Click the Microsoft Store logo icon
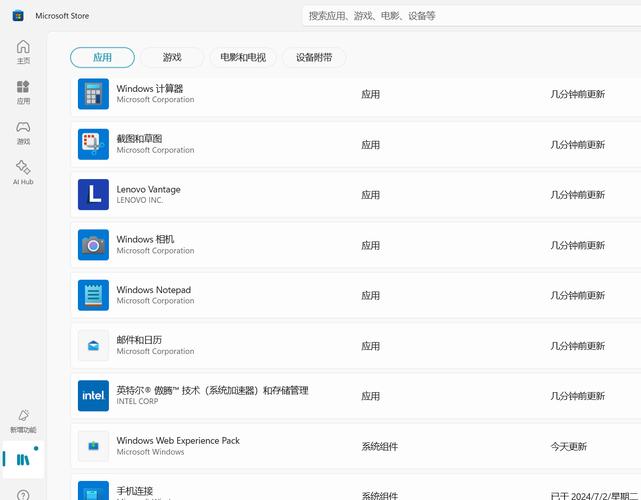The image size is (641, 500). [18, 16]
